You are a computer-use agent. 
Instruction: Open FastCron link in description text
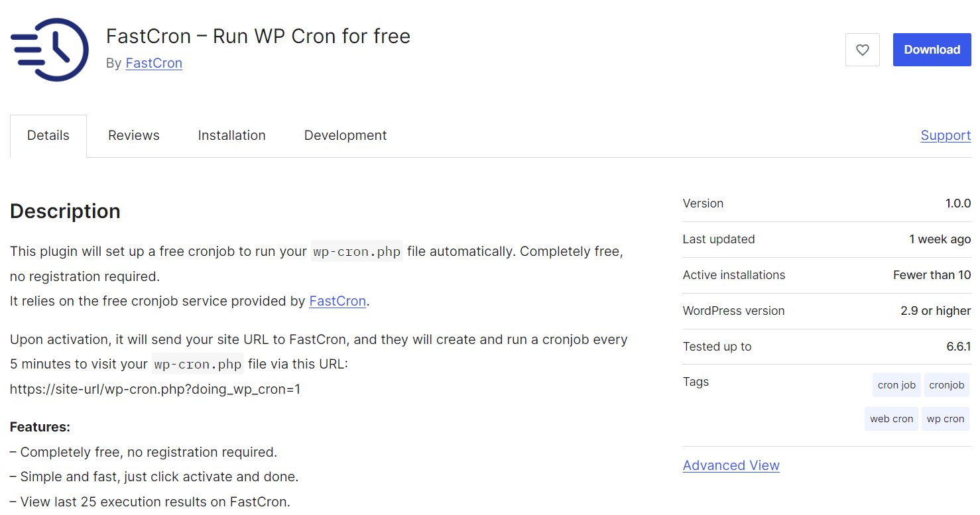(337, 301)
